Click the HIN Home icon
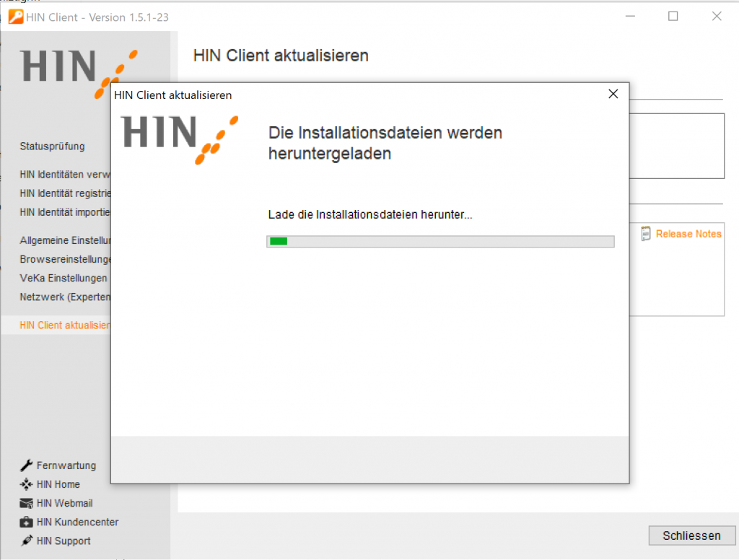The height and width of the screenshot is (560, 739). [27, 484]
